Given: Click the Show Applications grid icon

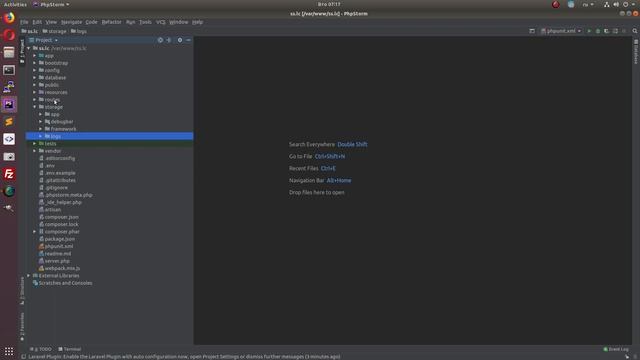Looking at the screenshot, I should (9, 351).
